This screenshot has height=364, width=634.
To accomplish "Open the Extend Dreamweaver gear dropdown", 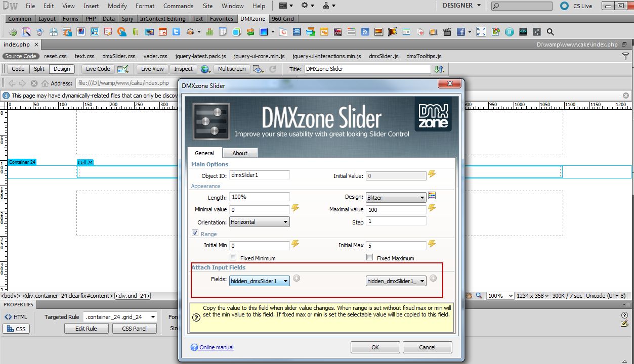I will (x=308, y=6).
